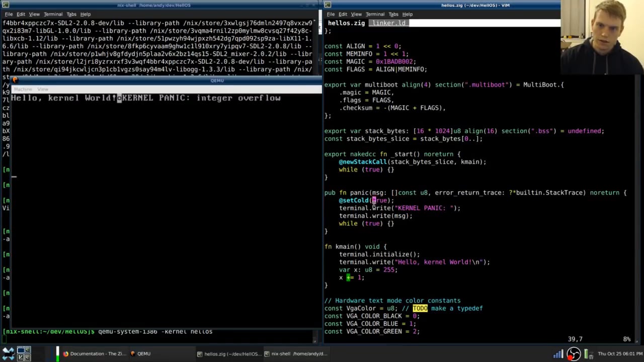Open the View menu in VIM terminal window
The image size is (644, 362).
(x=356, y=14)
